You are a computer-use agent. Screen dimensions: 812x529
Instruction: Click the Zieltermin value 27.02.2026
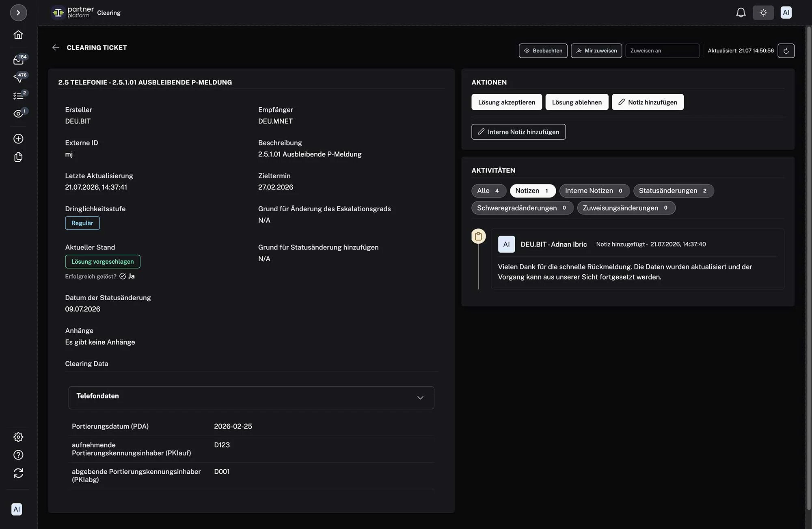pyautogui.click(x=276, y=187)
